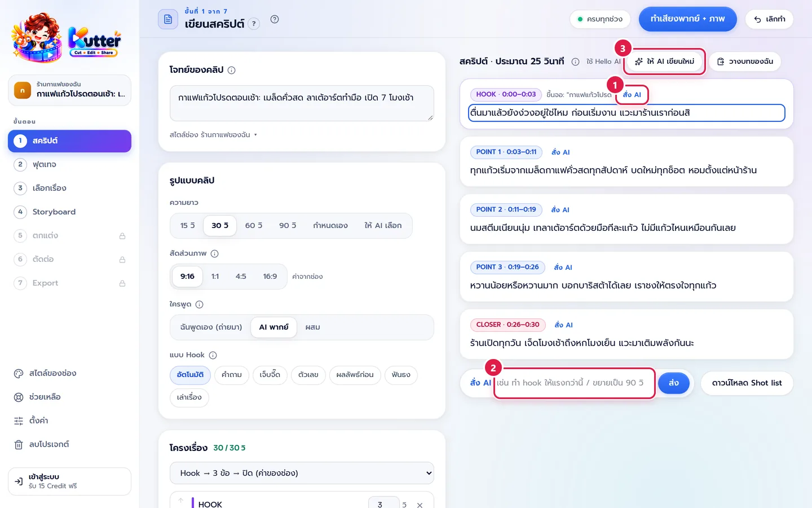Open โครงเรื่อง structure dropdown
This screenshot has height=508, width=812.
coord(302,473)
